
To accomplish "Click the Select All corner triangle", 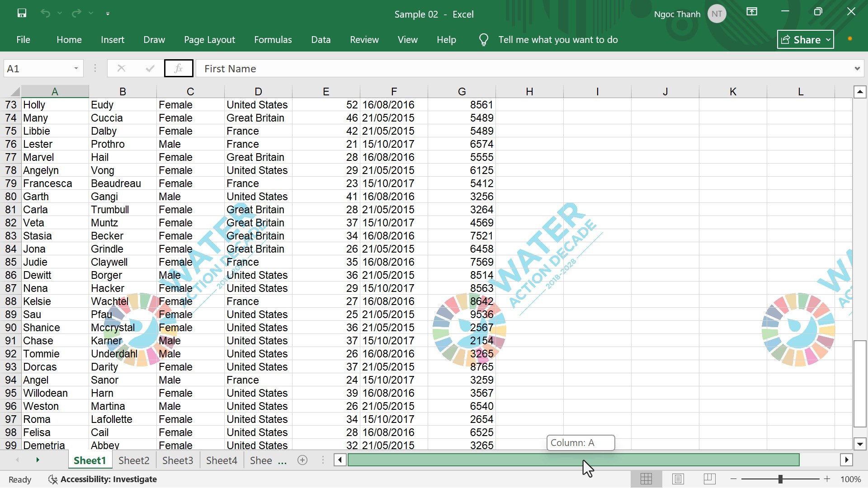I will click(15, 92).
